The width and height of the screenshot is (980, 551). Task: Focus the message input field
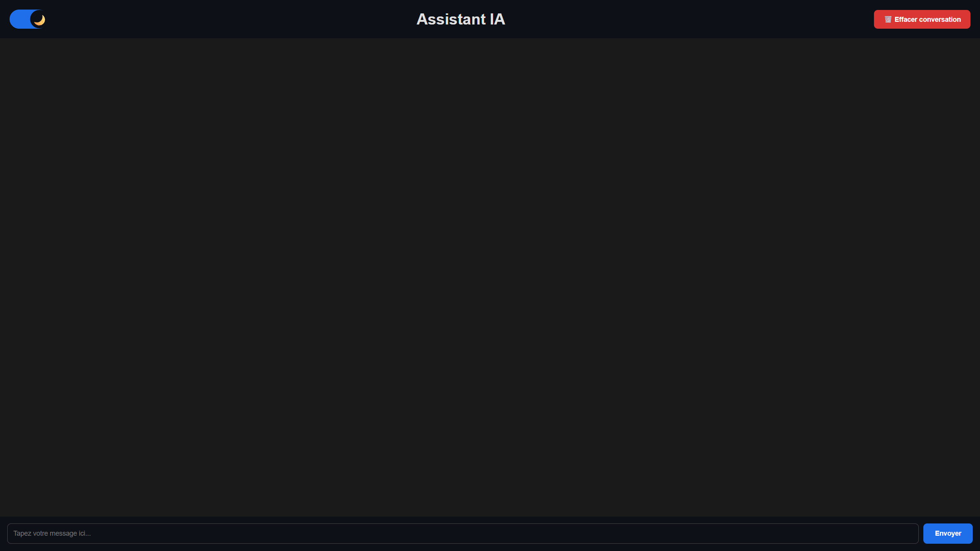click(463, 533)
